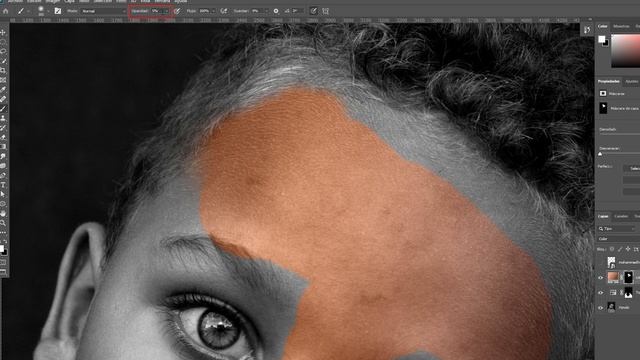Select the Move tool

3,32
